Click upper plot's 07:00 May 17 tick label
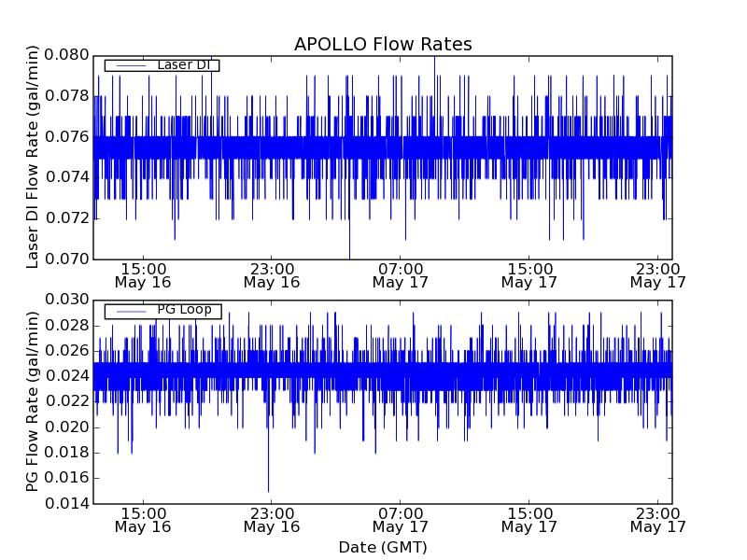Image resolution: width=747 pixels, height=560 pixels. tap(401, 274)
